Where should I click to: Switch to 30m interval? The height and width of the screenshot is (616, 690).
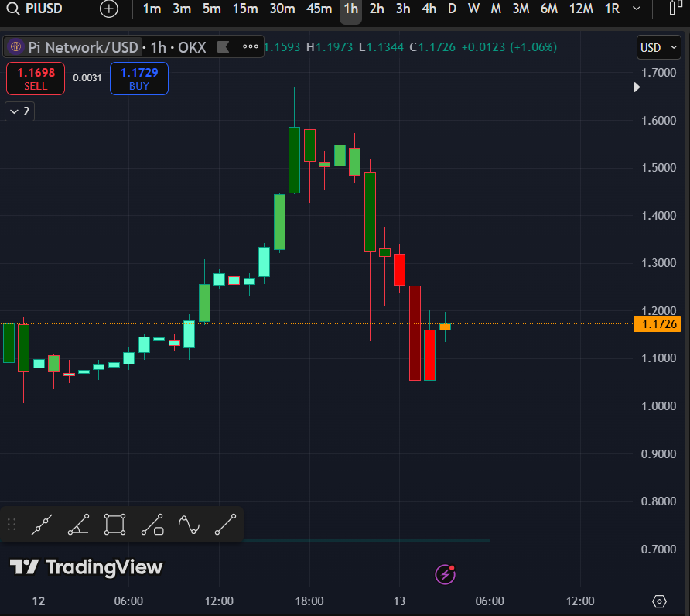tap(282, 9)
